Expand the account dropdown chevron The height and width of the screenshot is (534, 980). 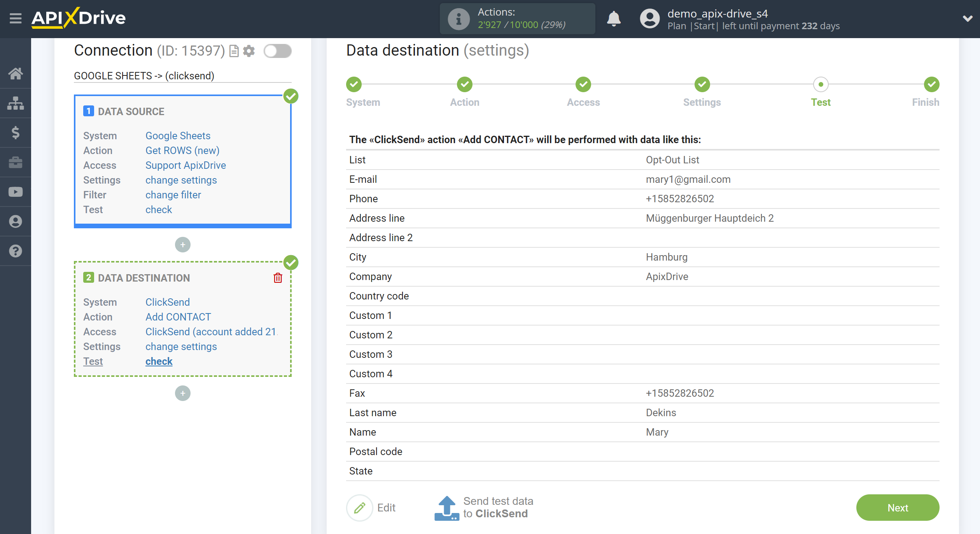[x=967, y=18]
